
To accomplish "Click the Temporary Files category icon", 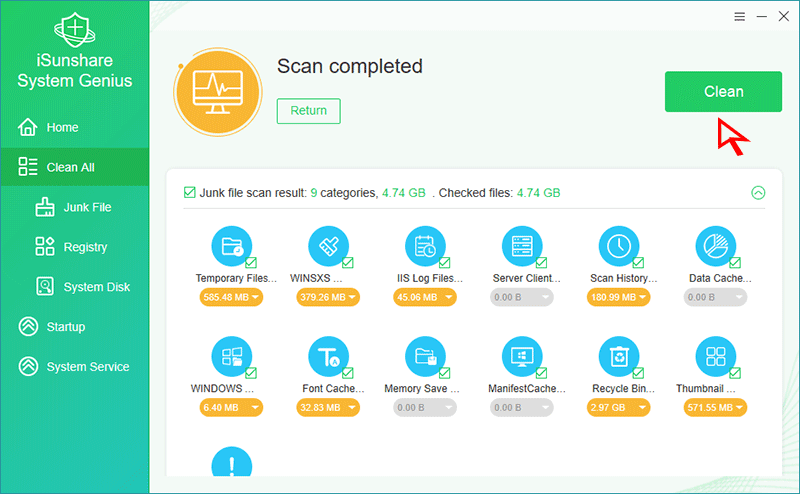I will point(231,246).
